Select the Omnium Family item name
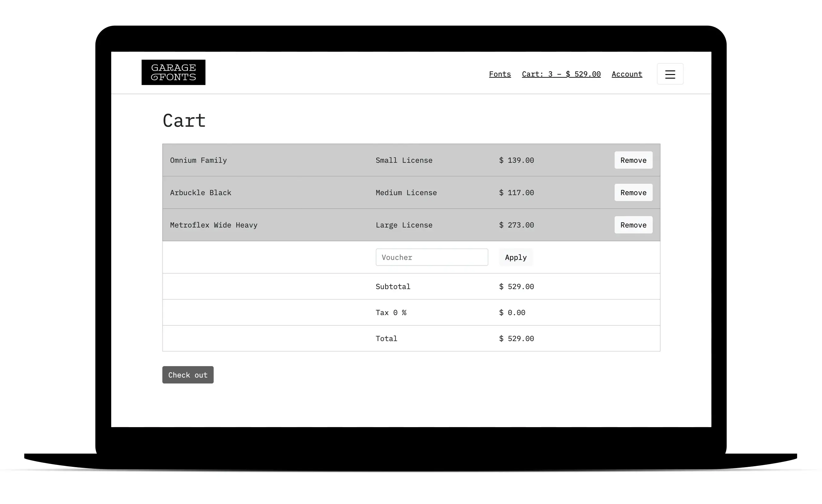Image resolution: width=822 pixels, height=504 pixels. pos(198,160)
